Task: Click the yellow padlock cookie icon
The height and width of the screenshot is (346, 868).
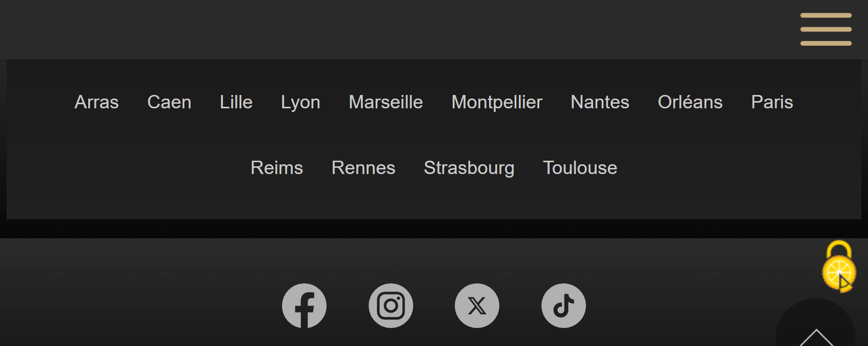Action: pyautogui.click(x=839, y=266)
